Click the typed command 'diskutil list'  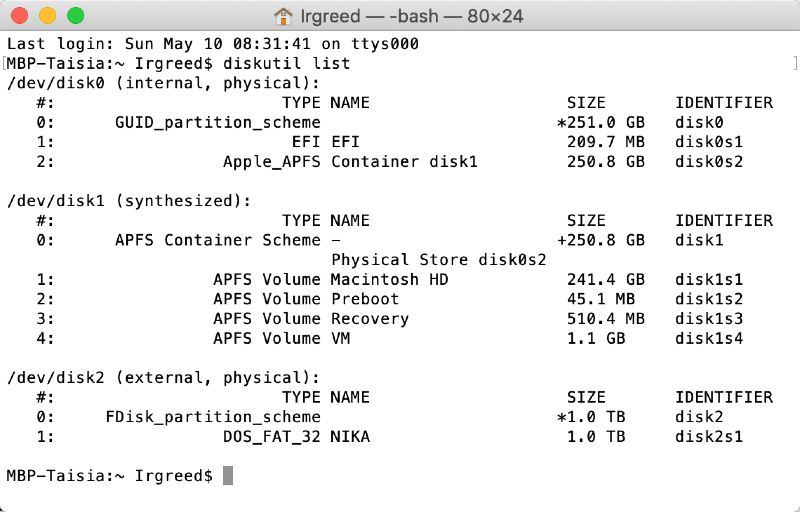(x=287, y=64)
